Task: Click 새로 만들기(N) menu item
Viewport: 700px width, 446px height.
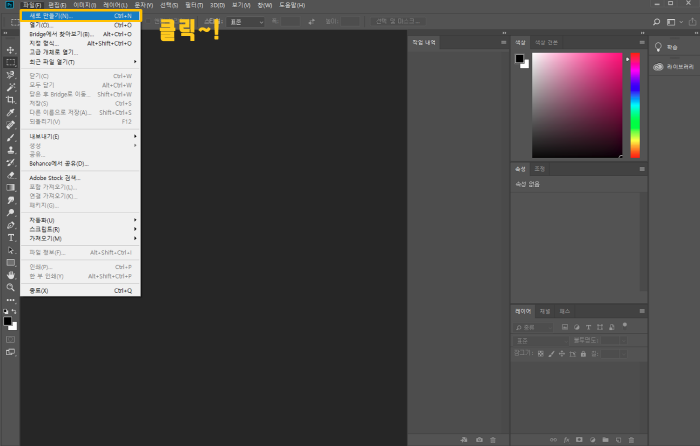Action: tap(80, 16)
